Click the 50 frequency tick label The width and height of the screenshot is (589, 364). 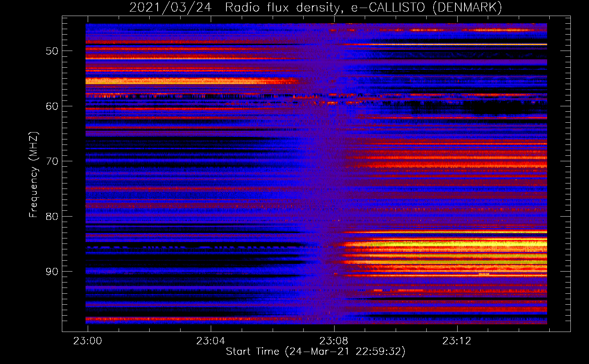coord(52,51)
